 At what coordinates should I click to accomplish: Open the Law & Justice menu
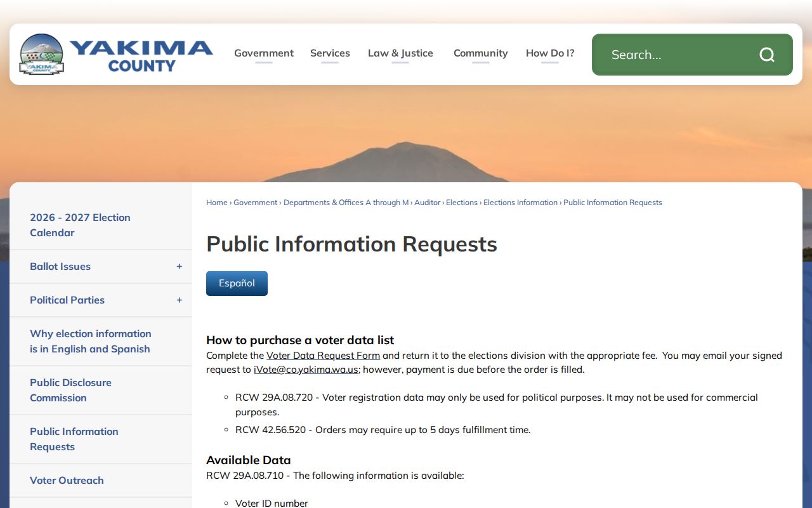pos(400,53)
